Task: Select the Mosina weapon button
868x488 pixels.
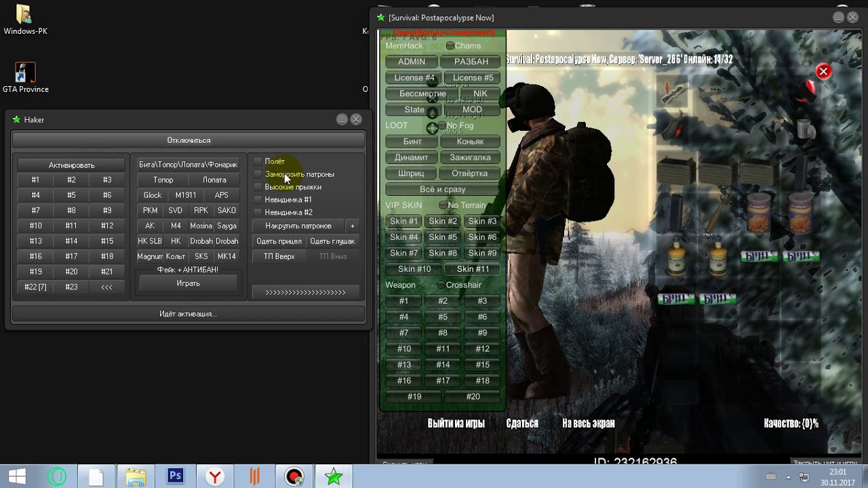Action: point(201,226)
